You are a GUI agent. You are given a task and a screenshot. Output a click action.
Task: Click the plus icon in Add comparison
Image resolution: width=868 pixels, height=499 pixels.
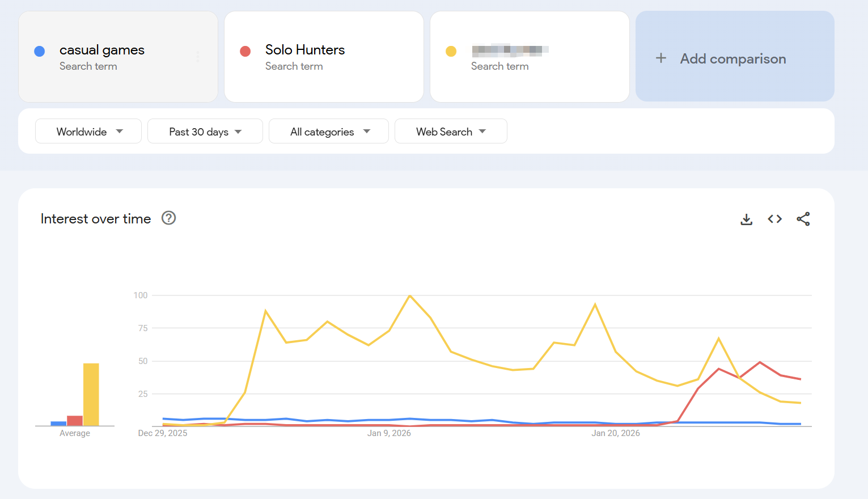point(660,58)
